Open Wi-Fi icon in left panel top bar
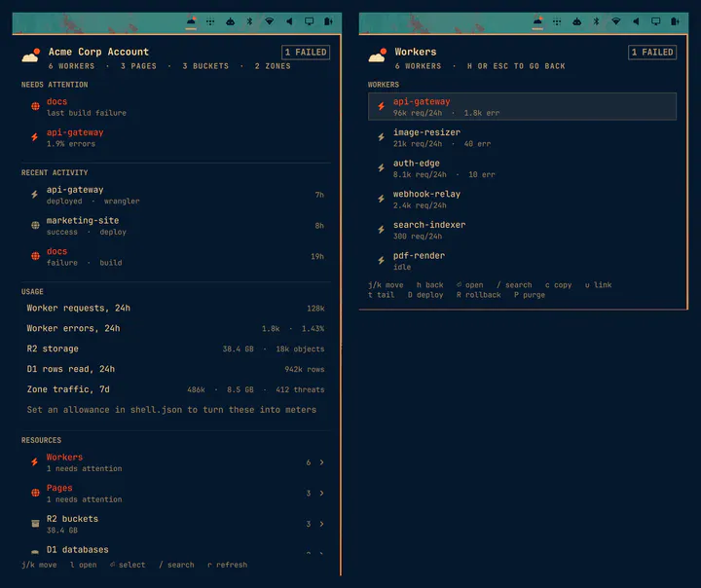Viewport: 701px width, 588px height. pyautogui.click(x=269, y=21)
